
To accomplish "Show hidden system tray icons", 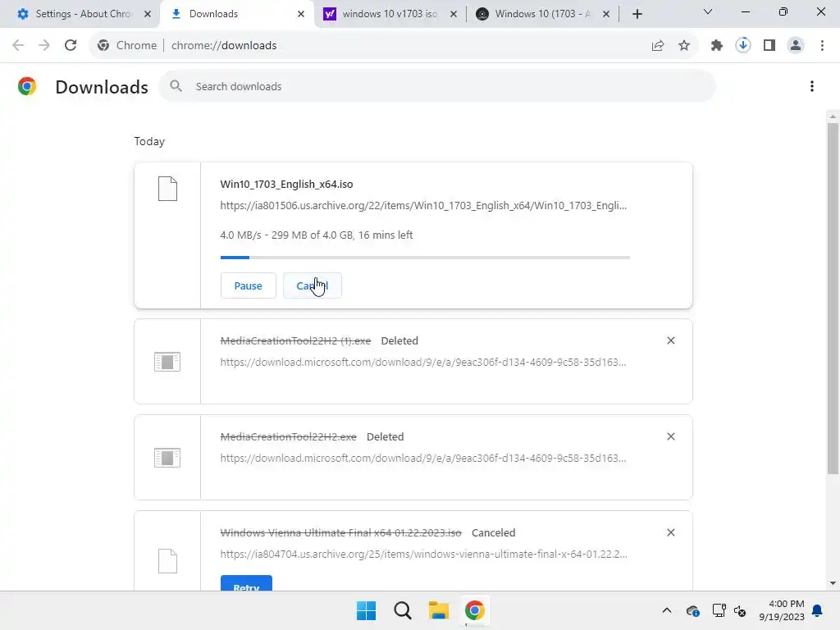I will point(666,610).
